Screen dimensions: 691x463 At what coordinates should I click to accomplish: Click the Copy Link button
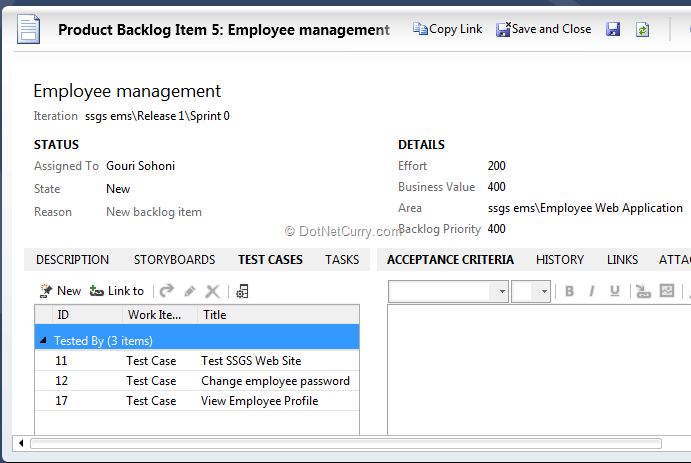click(x=448, y=29)
